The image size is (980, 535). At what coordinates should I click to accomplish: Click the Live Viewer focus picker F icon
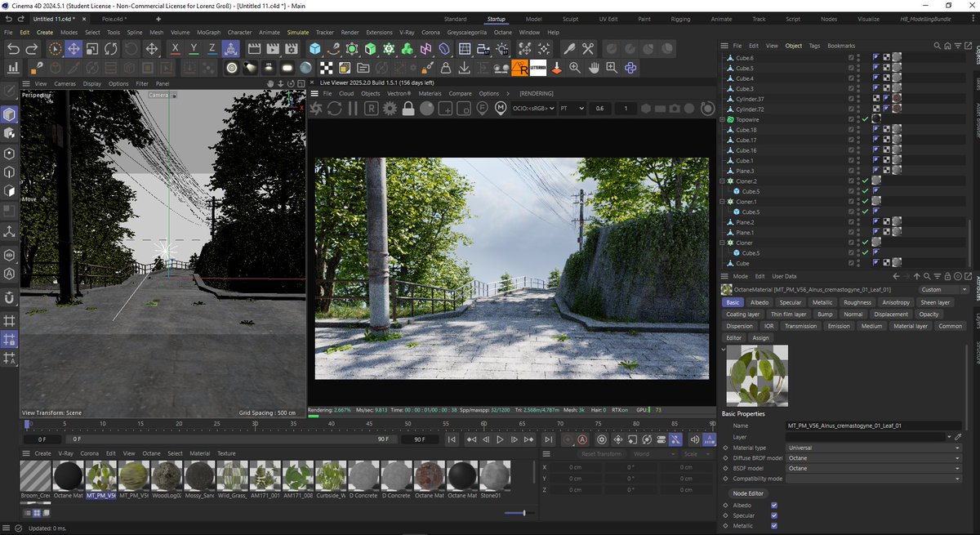pyautogui.click(x=483, y=108)
